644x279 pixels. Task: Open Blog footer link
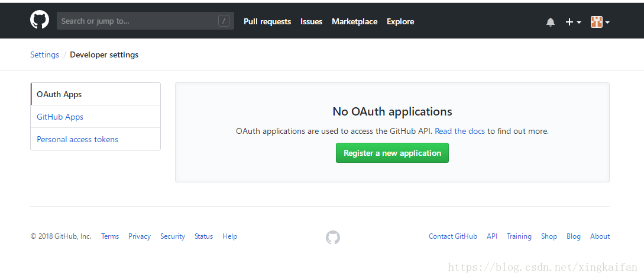(x=574, y=236)
